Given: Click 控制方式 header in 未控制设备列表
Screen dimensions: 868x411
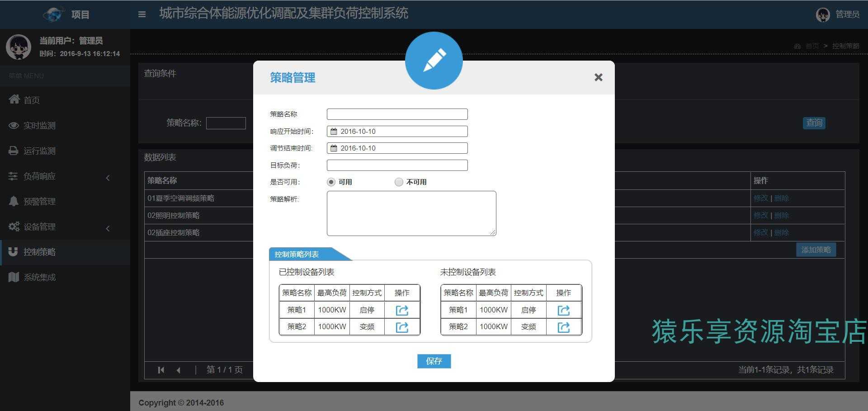Looking at the screenshot, I should coord(528,293).
